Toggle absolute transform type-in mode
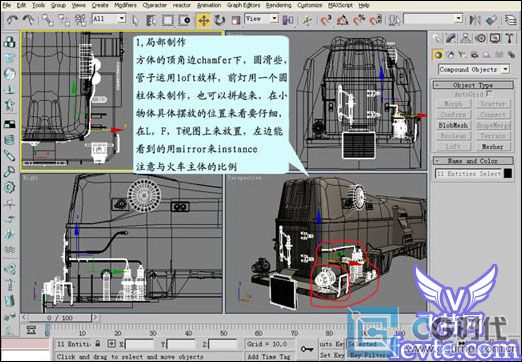The width and height of the screenshot is (522, 362). point(112,343)
